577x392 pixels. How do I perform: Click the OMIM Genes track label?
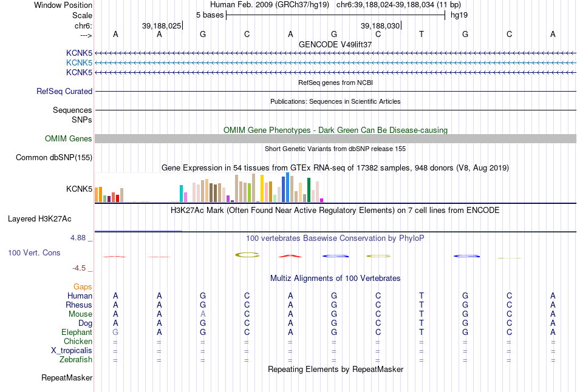[69, 138]
